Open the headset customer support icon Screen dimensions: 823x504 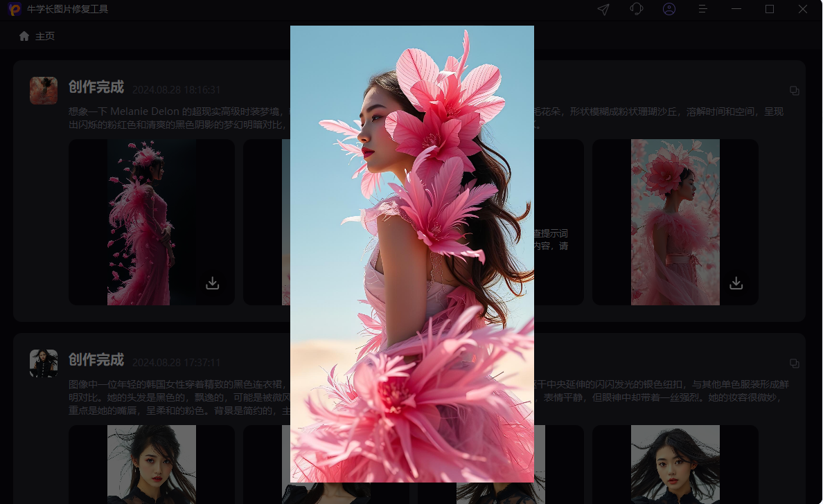[x=636, y=10]
